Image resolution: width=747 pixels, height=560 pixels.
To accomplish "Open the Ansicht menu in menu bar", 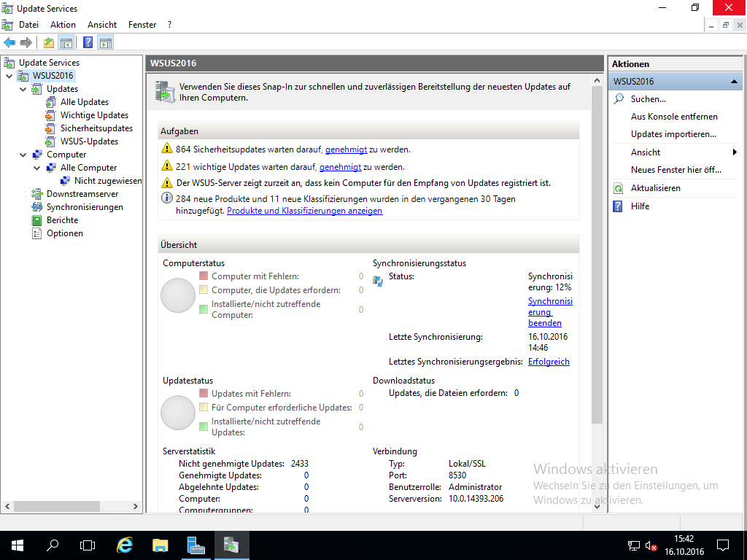I will pos(102,25).
